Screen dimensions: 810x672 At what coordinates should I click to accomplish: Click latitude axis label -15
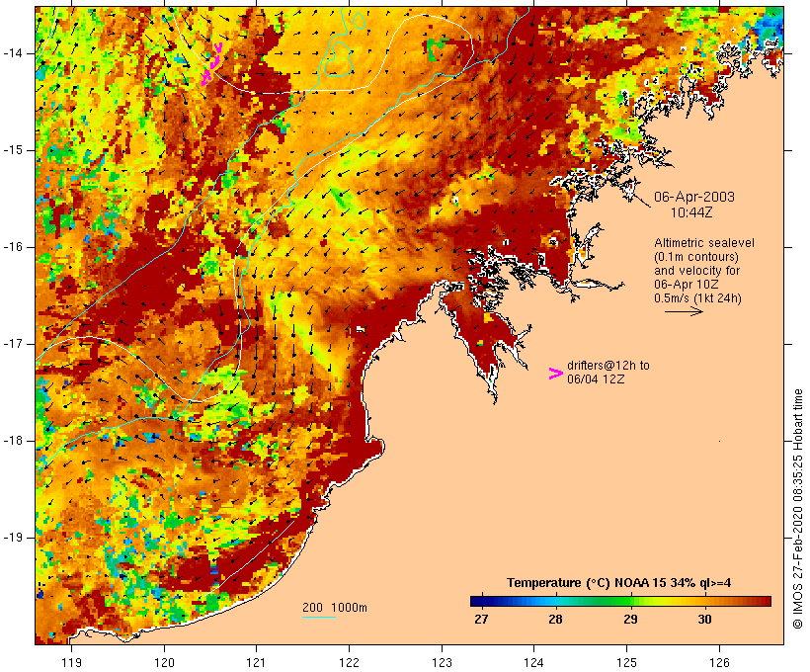(x=13, y=150)
